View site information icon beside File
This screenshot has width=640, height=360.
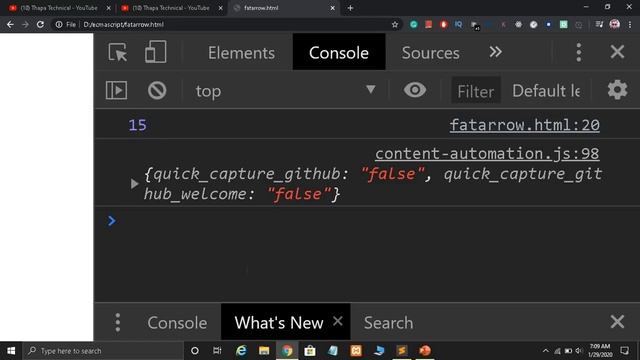[x=59, y=24]
